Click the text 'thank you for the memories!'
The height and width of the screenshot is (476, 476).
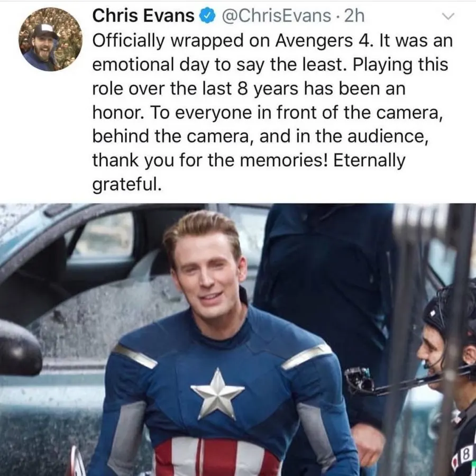coord(210,160)
